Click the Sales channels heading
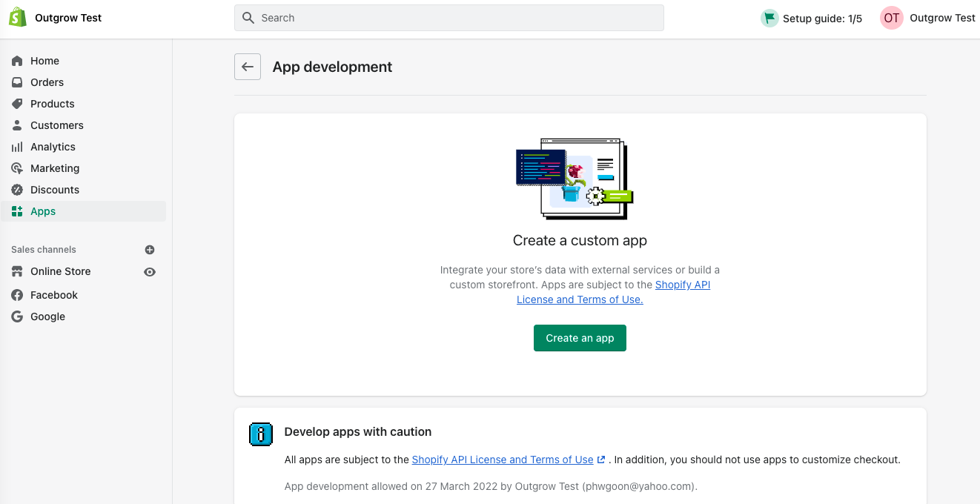The image size is (980, 504). pyautogui.click(x=44, y=250)
